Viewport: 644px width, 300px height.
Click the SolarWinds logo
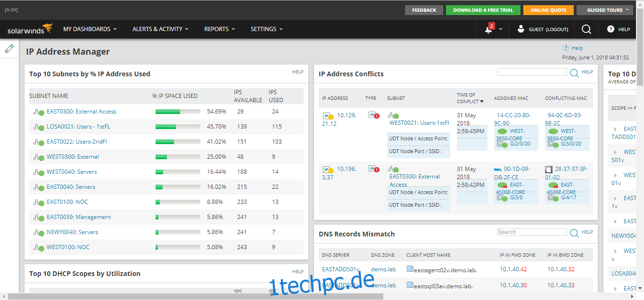pyautogui.click(x=30, y=29)
